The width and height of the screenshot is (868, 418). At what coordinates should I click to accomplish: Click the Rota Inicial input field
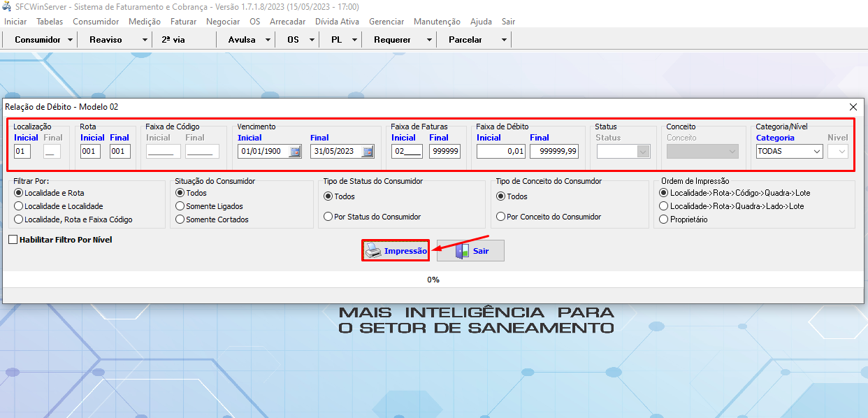90,152
